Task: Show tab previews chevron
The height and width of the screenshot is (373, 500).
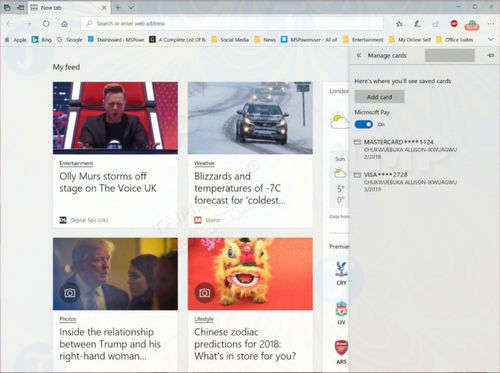Action: (131, 7)
